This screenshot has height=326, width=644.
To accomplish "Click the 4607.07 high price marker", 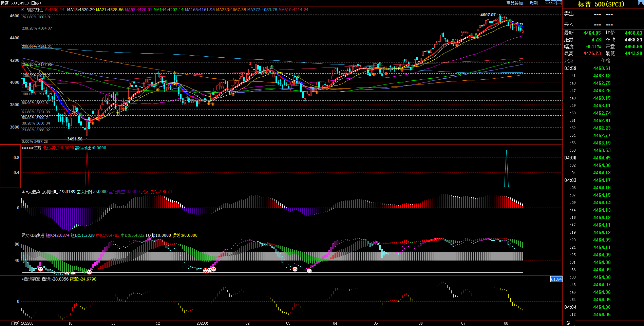I will tap(488, 15).
